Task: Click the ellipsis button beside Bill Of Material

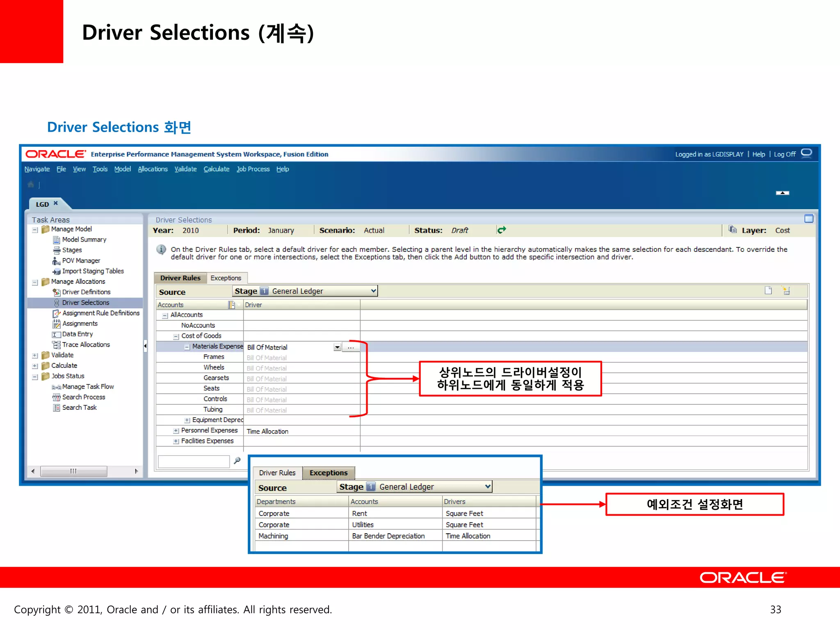Action: (x=351, y=347)
